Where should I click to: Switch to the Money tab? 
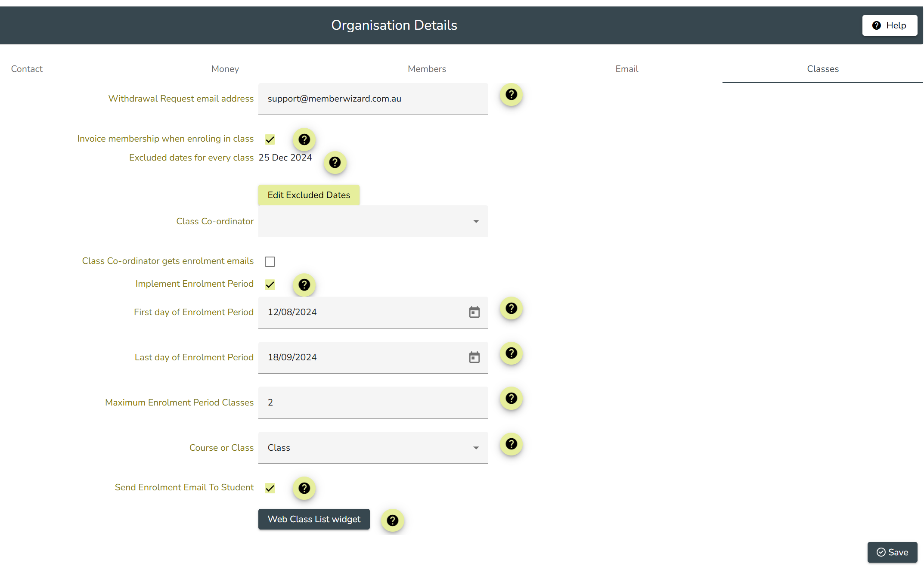[x=225, y=69]
